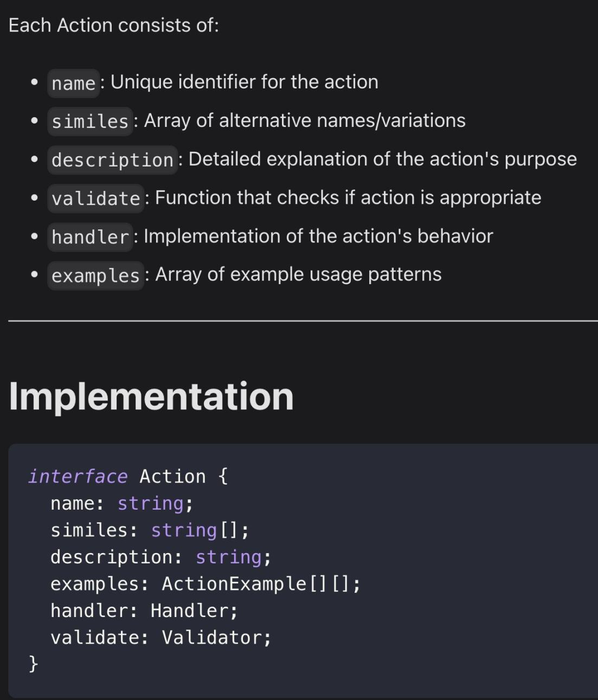
Task: Click the 'interface' keyword in code block
Action: click(x=78, y=477)
